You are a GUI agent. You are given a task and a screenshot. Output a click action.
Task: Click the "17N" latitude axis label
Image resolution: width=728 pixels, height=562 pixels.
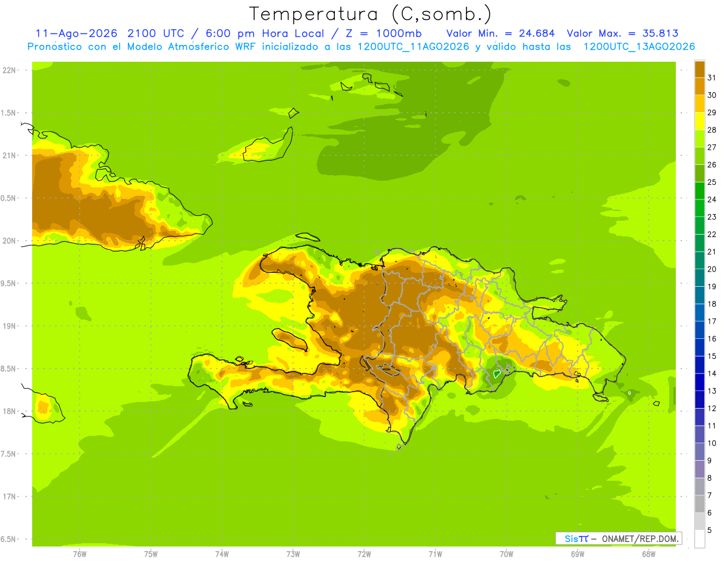[x=9, y=497]
